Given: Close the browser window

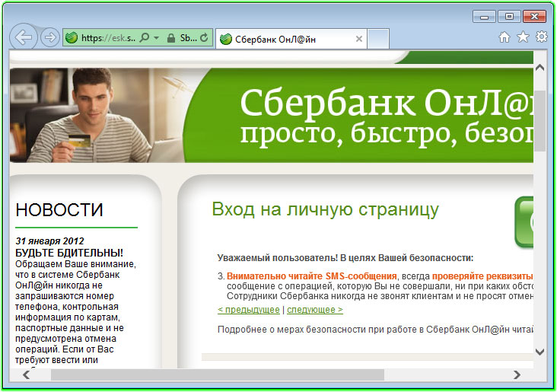Looking at the screenshot, I should click(x=535, y=17).
